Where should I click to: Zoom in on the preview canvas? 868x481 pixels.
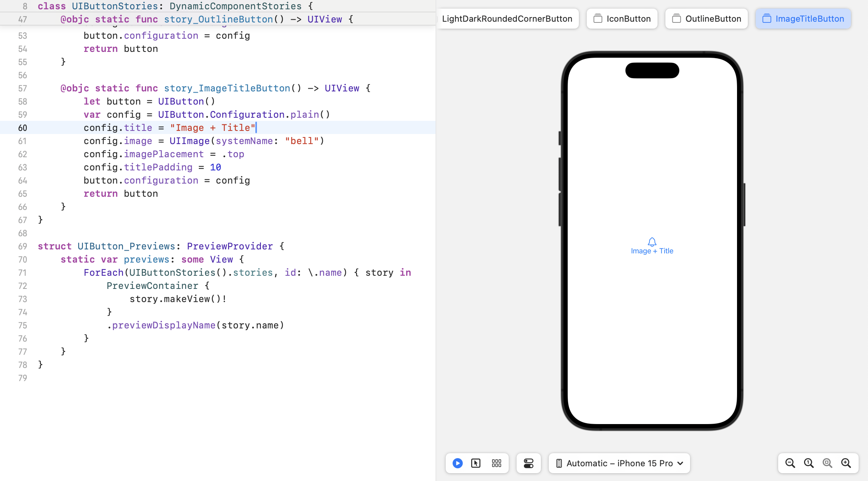coord(846,463)
